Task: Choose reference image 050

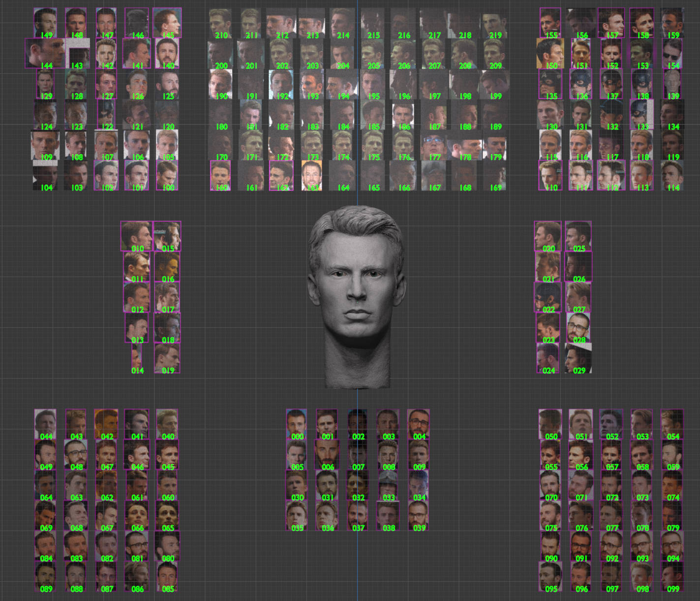Action: pos(550,424)
